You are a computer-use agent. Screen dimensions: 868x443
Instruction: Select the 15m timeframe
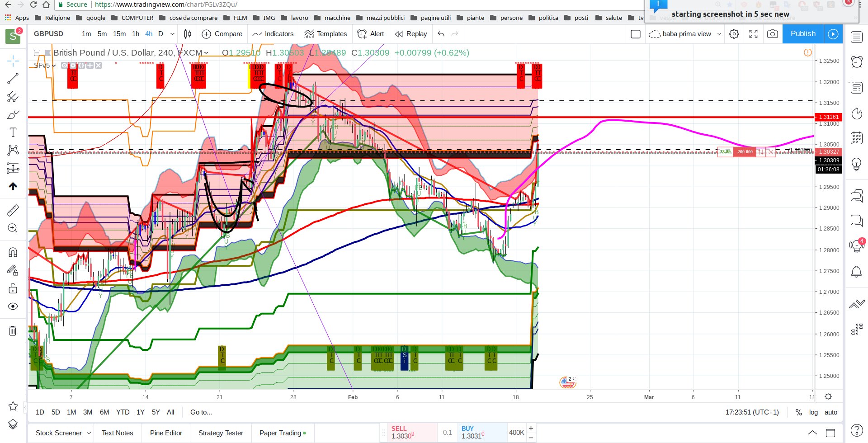pos(119,34)
